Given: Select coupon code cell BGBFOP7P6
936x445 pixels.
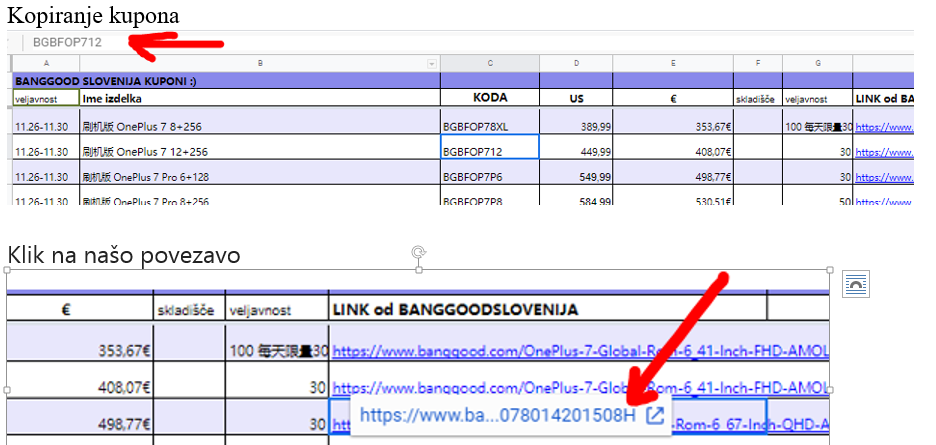Looking at the screenshot, I should 490,173.
